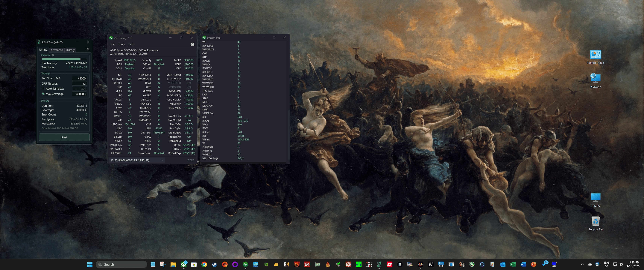This screenshot has width=644, height=270.
Task: Click the ZenTimings screenshot camera icon
Action: coord(192,44)
